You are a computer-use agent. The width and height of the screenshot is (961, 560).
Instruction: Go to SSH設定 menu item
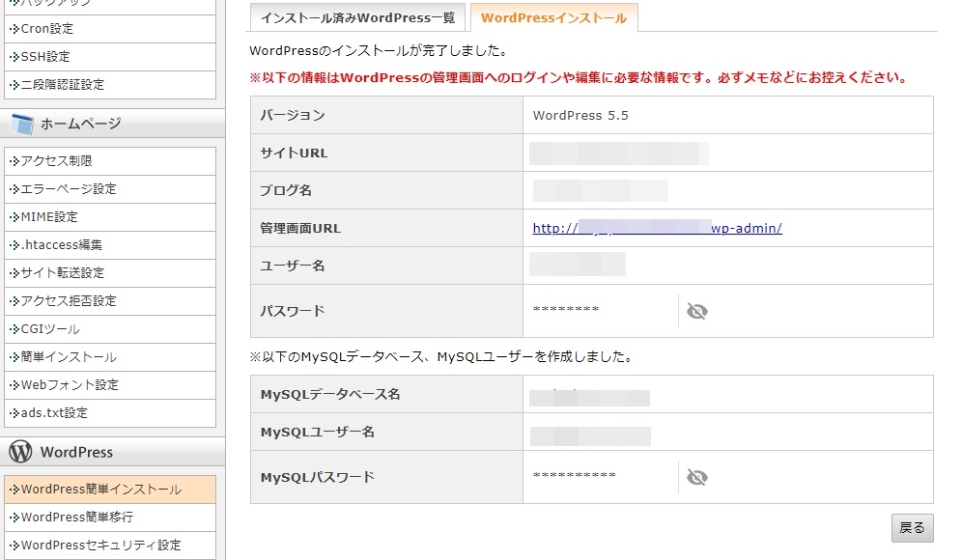pos(44,57)
